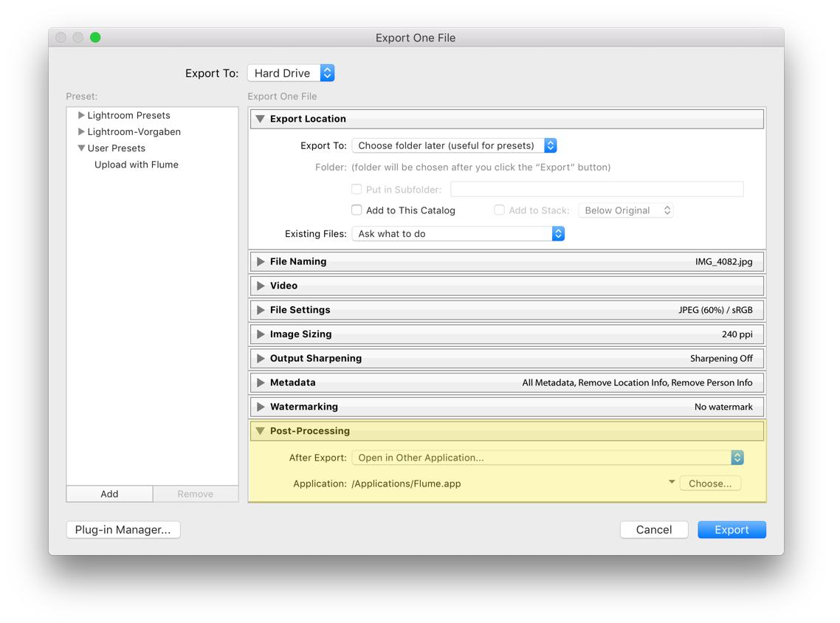
Task: Collapse the Export Location section
Action: (261, 119)
